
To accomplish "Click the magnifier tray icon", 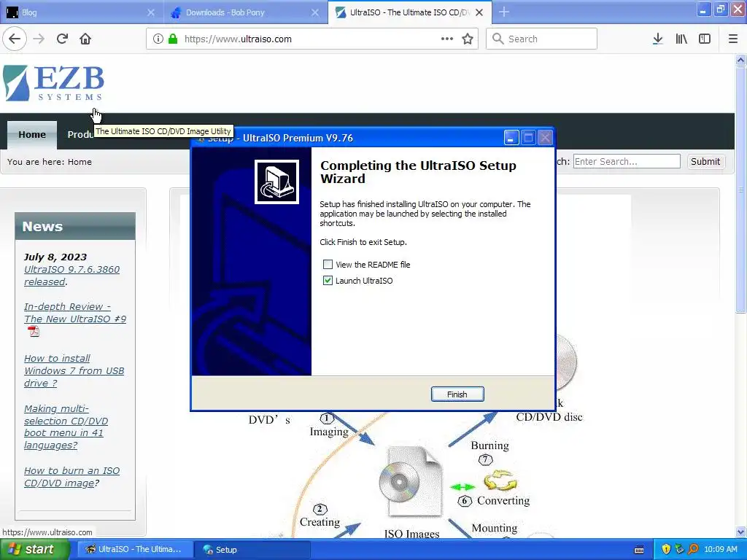I will click(x=693, y=549).
